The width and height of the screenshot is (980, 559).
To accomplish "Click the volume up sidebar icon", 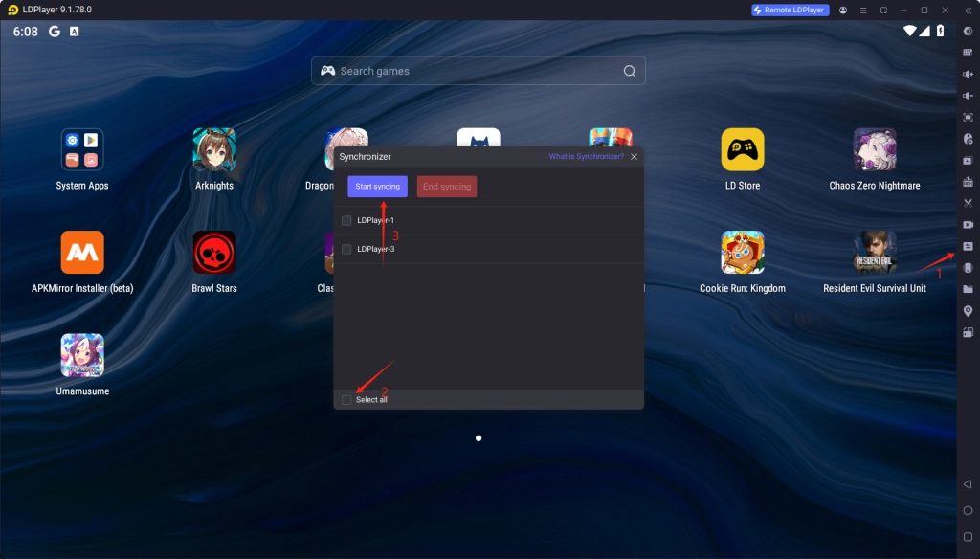I will pos(968,74).
